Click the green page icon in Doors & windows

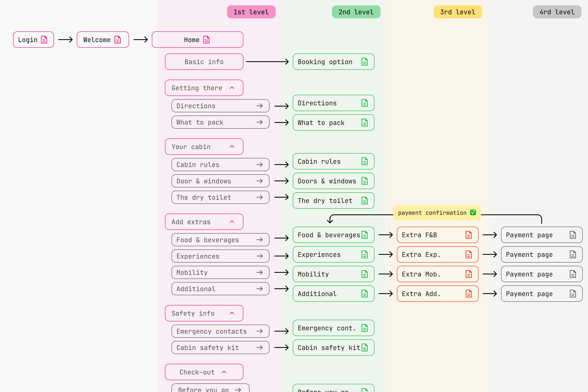(364, 181)
